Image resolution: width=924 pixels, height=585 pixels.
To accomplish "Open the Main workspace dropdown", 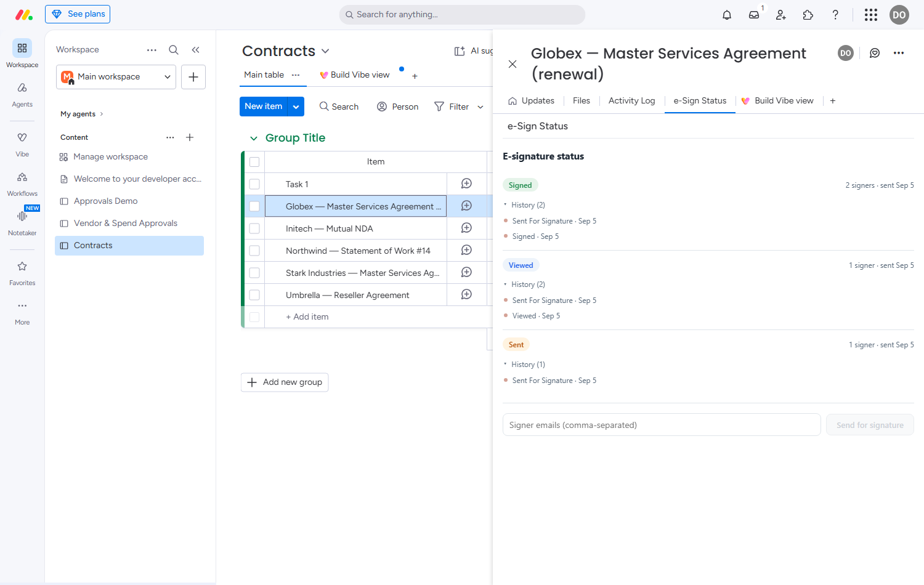I will pos(116,77).
